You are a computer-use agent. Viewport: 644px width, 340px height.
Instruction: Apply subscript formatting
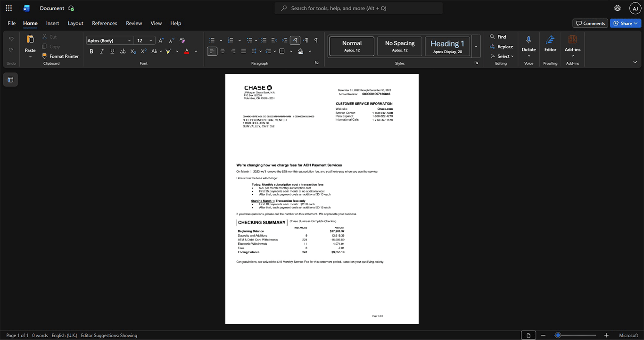pos(133,51)
